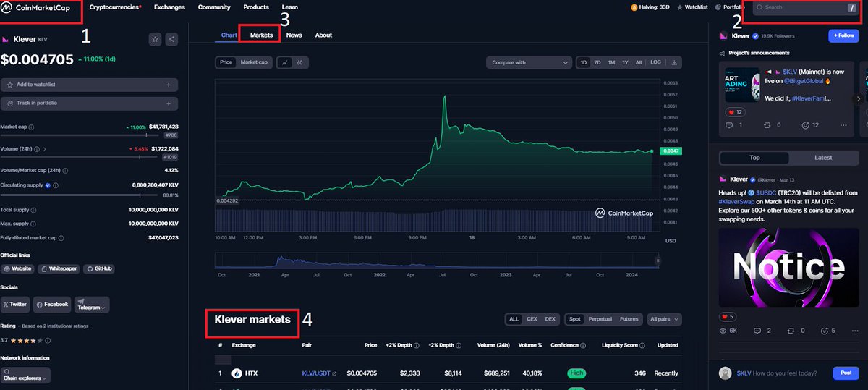Open the Notice post image
This screenshot has width=868, height=390.
(x=788, y=268)
